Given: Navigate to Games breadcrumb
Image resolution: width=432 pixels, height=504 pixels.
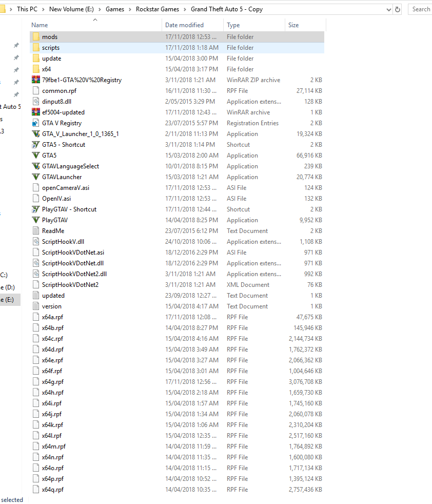Looking at the screenshot, I should pos(115,9).
